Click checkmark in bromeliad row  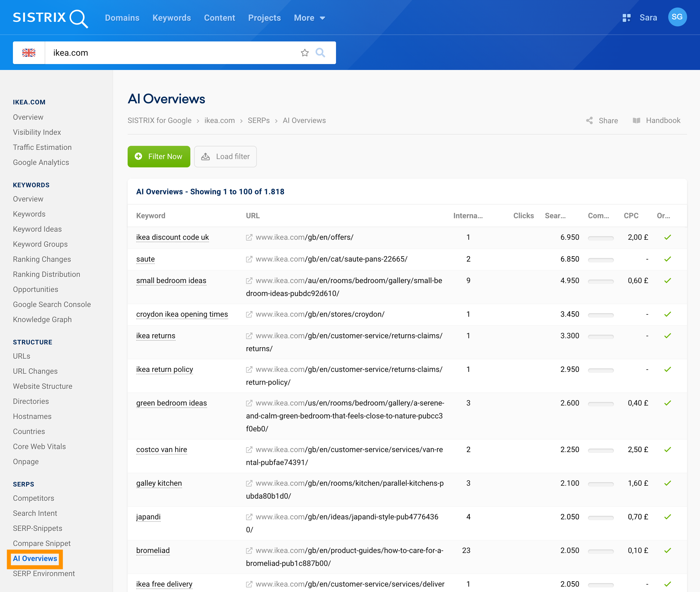tap(667, 550)
